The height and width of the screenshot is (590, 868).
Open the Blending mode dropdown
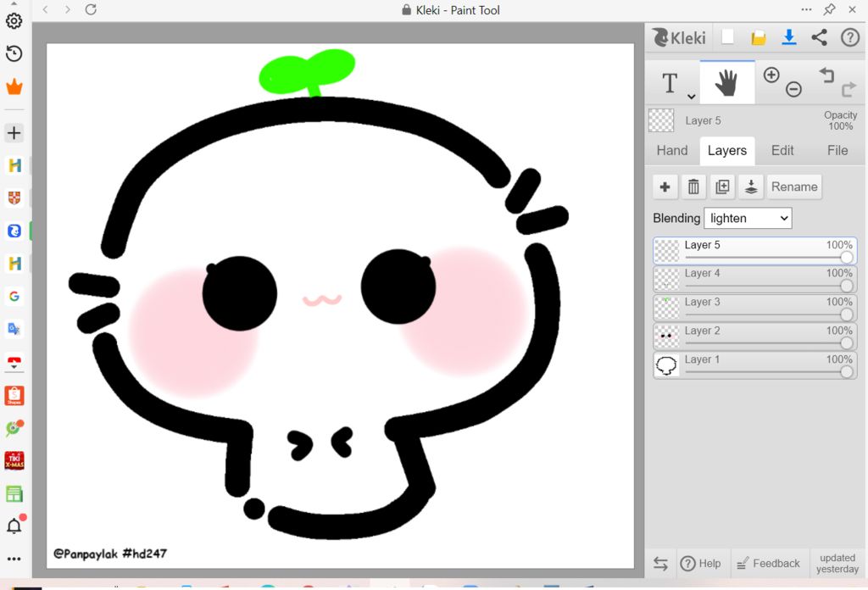pos(748,218)
